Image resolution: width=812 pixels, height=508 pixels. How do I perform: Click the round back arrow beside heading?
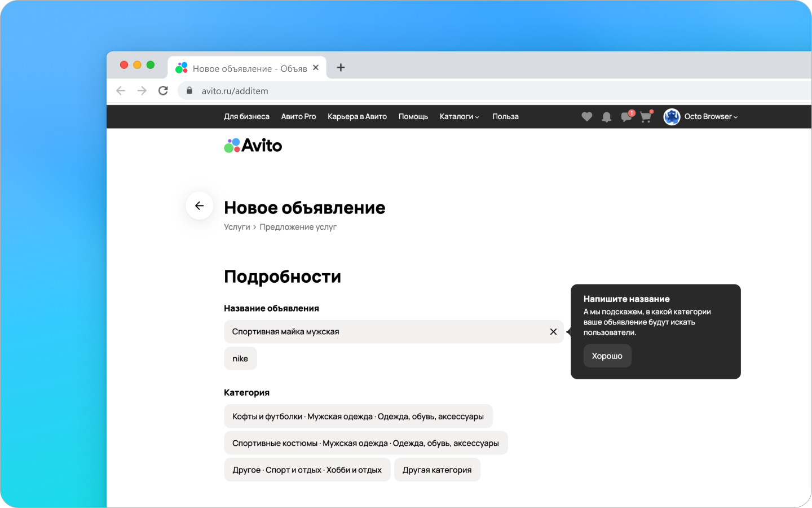199,206
